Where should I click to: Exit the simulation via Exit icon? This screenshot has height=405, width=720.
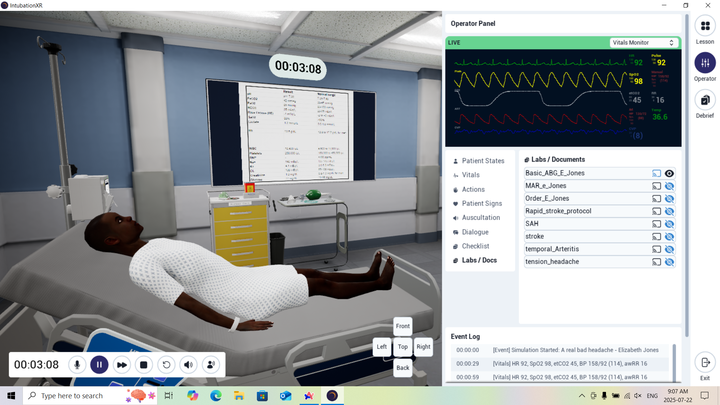coord(705,363)
